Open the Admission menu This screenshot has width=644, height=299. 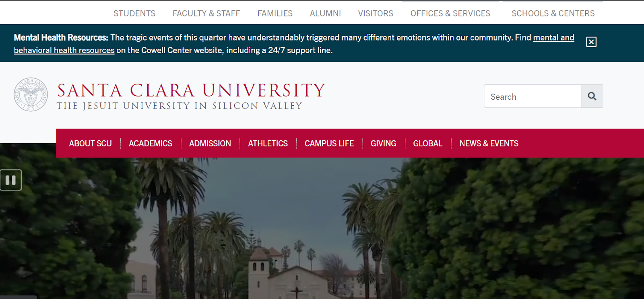210,143
